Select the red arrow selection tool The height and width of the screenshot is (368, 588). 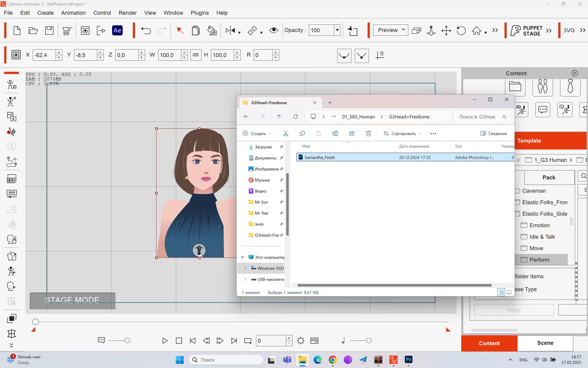click(180, 30)
